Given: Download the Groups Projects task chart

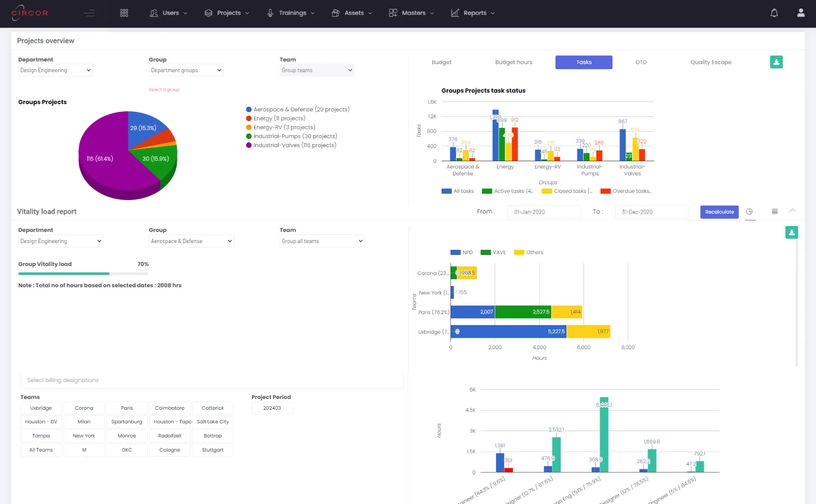Looking at the screenshot, I should [776, 62].
